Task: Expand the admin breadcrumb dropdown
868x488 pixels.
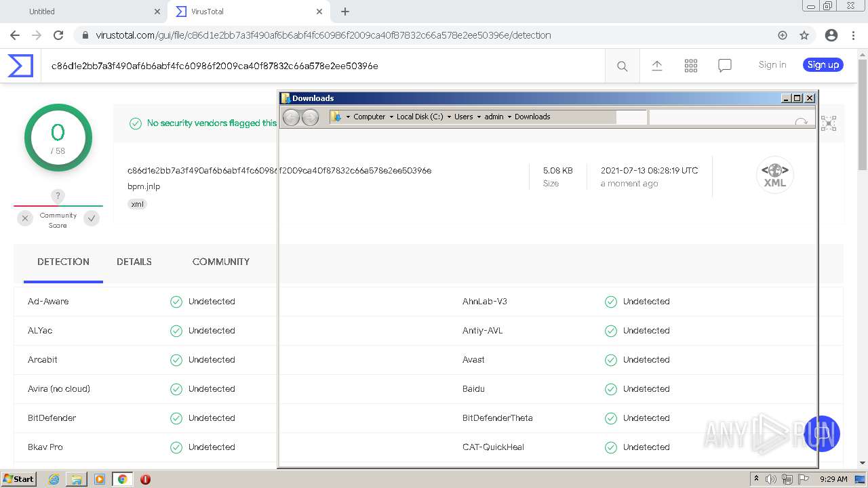Action: pyautogui.click(x=509, y=117)
